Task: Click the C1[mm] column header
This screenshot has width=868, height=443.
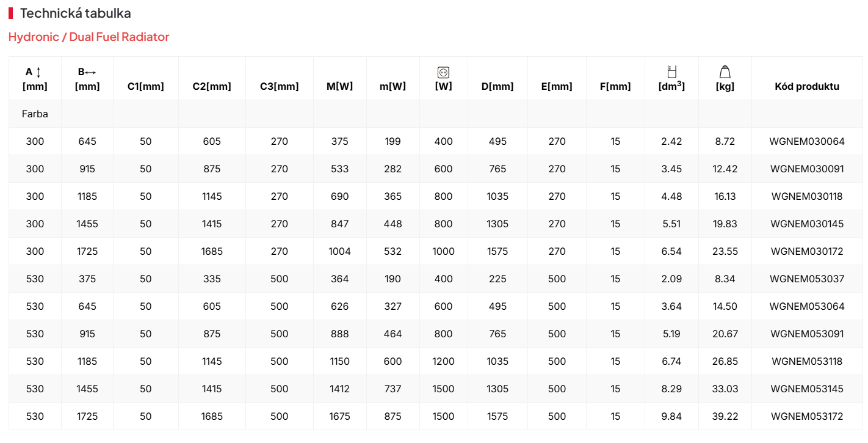Action: [145, 86]
